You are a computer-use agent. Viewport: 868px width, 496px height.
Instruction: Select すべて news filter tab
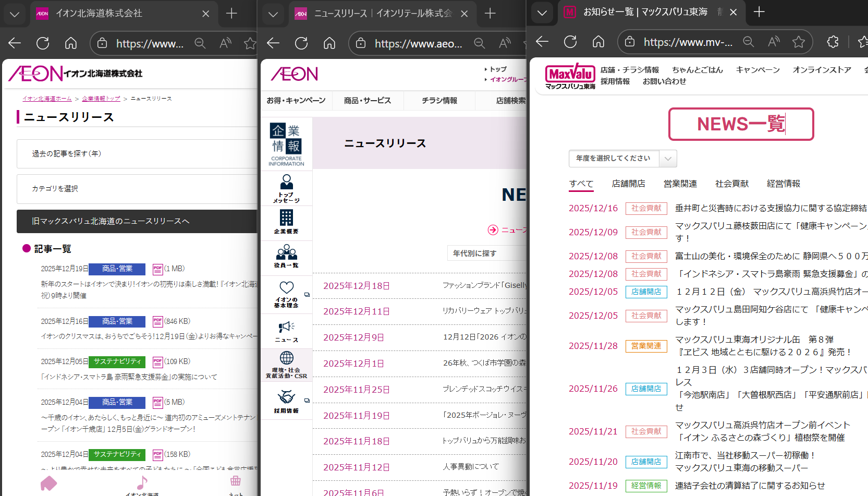581,184
